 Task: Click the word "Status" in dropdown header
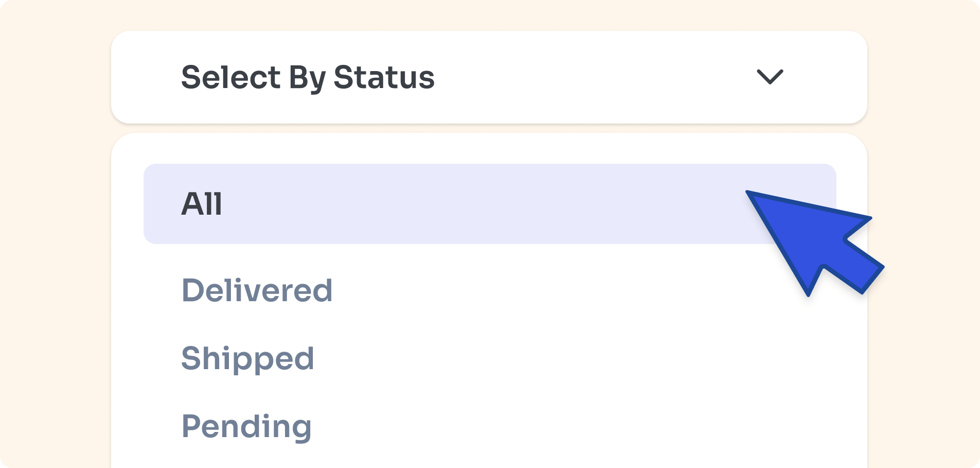384,77
